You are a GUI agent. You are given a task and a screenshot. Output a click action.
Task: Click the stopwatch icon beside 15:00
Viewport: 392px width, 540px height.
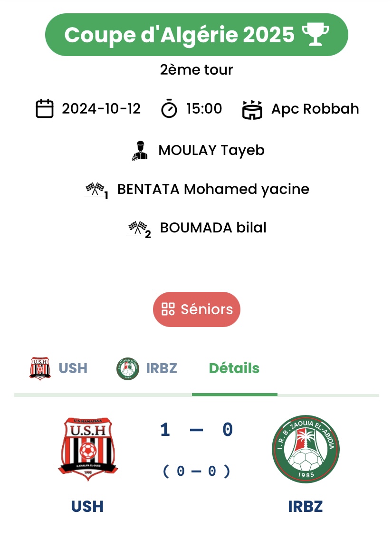[x=169, y=109]
